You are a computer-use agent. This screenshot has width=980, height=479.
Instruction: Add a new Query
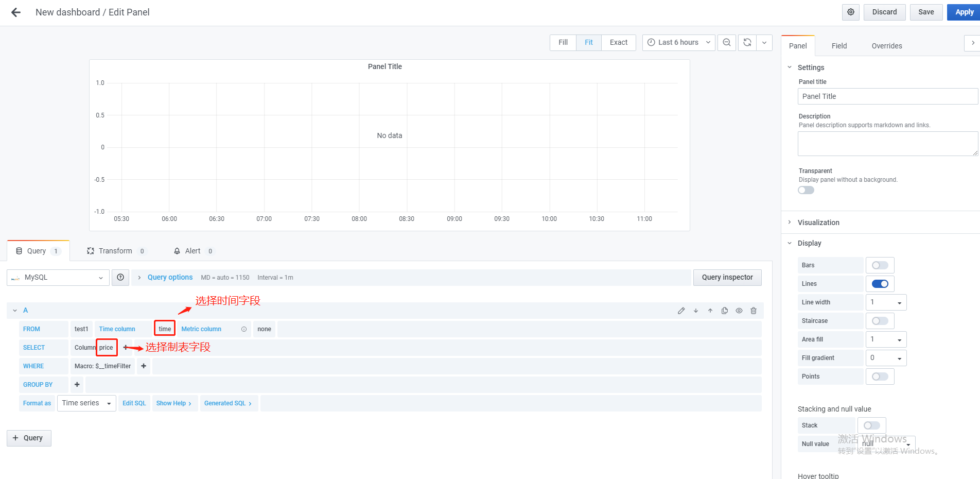pyautogui.click(x=29, y=438)
